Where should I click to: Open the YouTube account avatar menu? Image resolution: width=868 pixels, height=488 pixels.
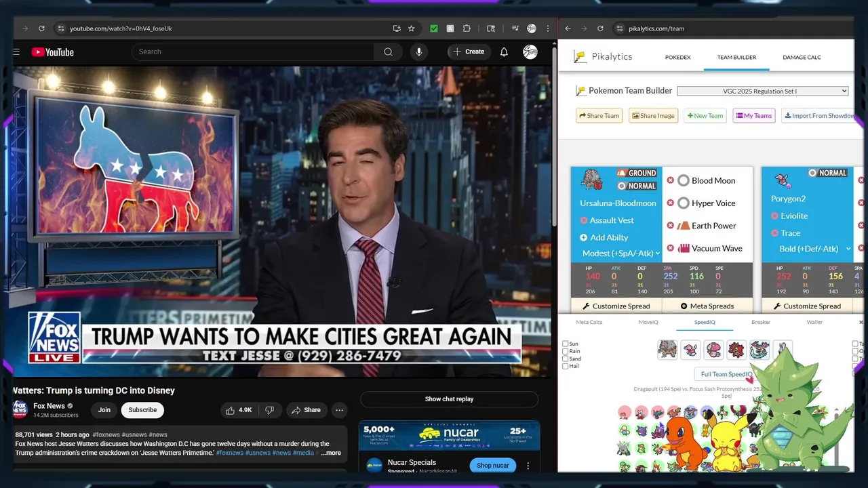pyautogui.click(x=530, y=52)
